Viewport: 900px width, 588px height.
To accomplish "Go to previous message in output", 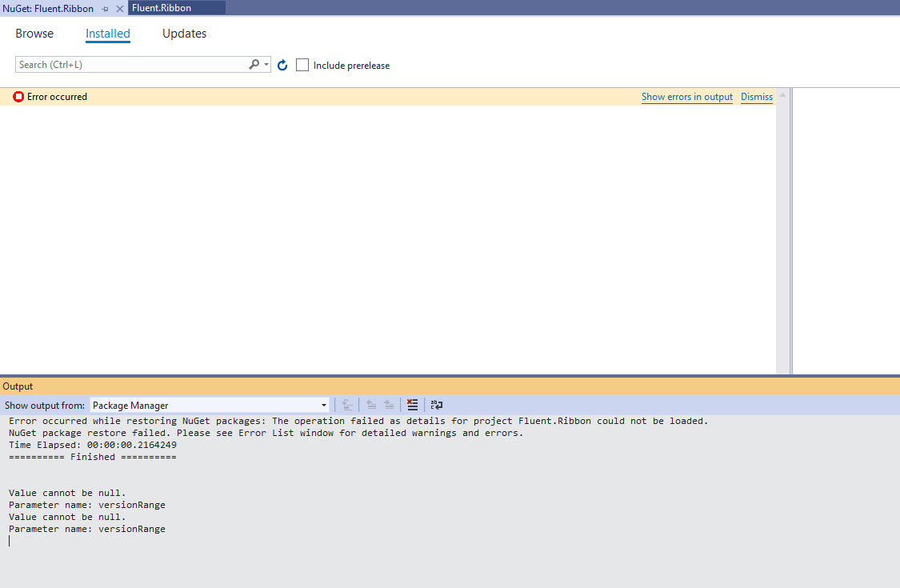I will pos(370,405).
